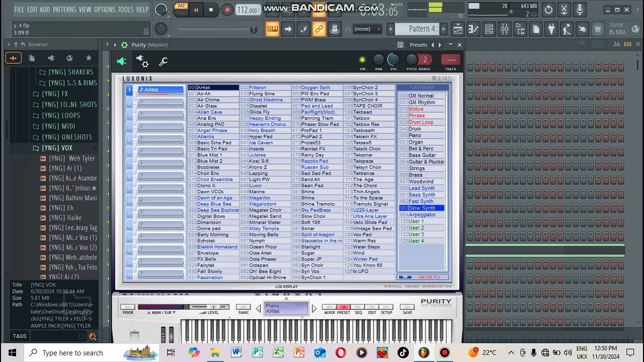Select the browser starred favorites icon
The image size is (644, 362).
pos(89,58)
